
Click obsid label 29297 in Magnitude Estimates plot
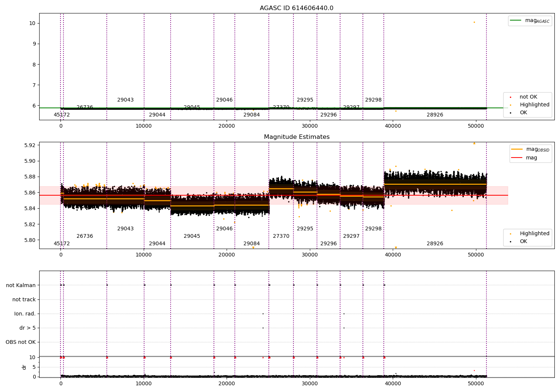coord(351,236)
